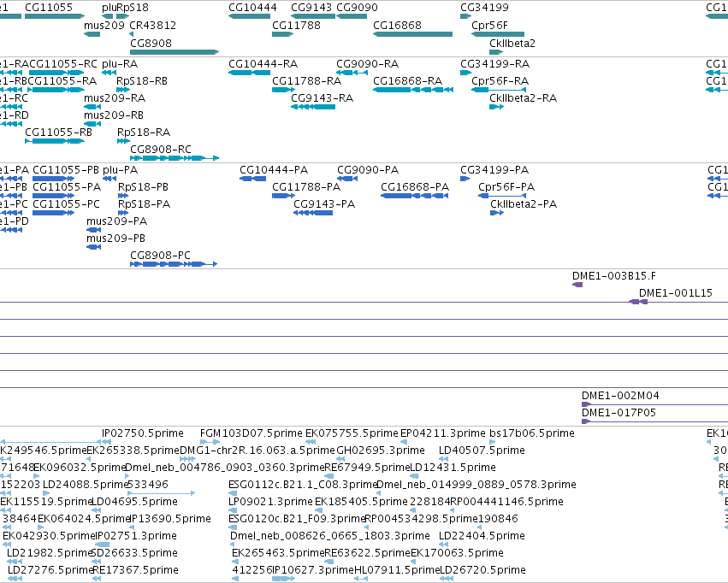Screen dimensions: 728x583
Task: Click the CG8908 gene glyph bar
Action: (175, 52)
